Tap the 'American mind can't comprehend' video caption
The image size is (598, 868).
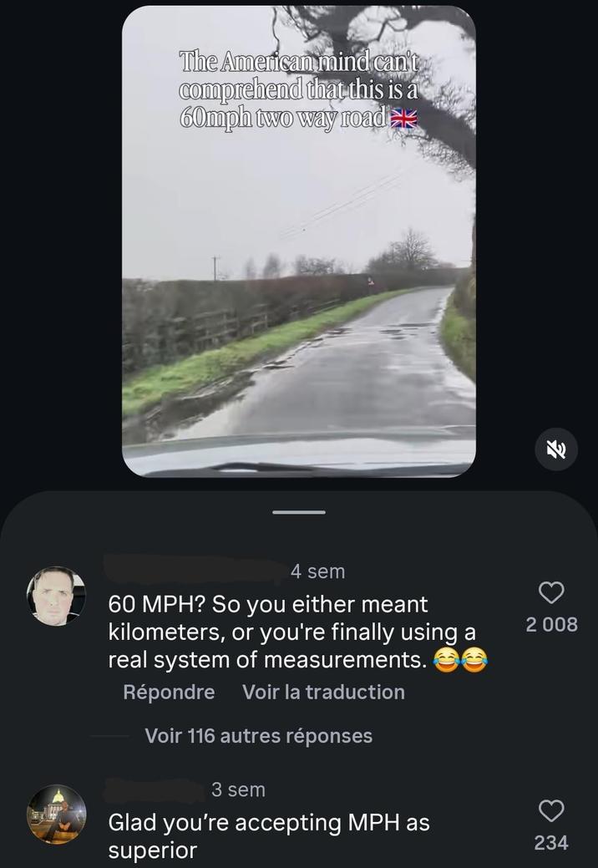click(299, 89)
